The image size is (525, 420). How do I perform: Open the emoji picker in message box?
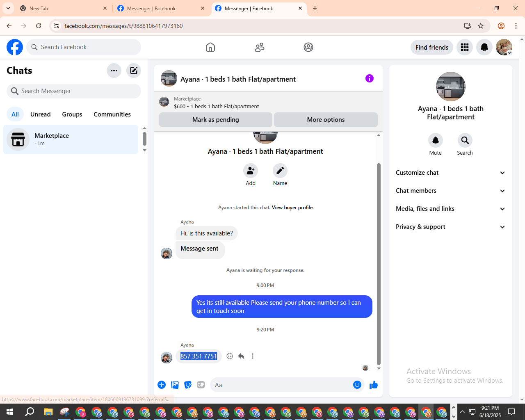(357, 385)
